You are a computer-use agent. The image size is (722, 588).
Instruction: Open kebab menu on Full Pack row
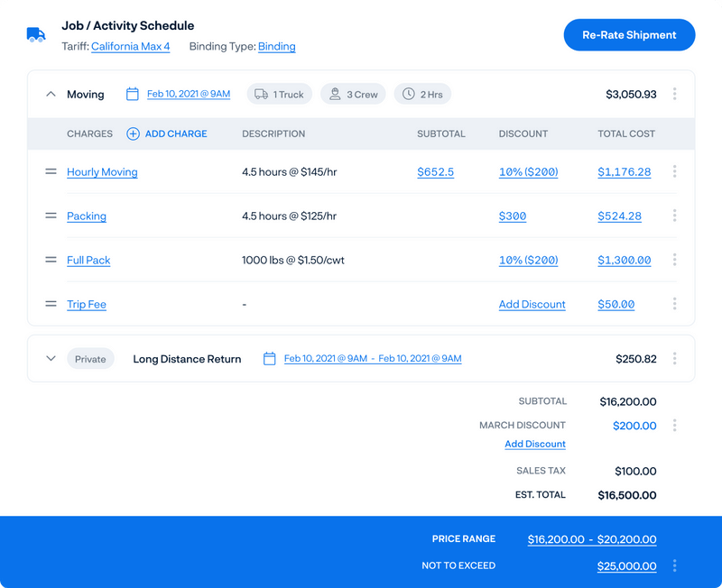click(x=674, y=260)
